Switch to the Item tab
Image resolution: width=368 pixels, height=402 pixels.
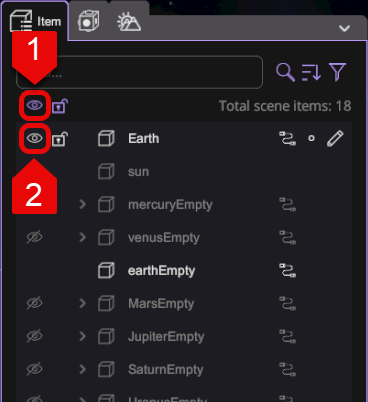click(x=35, y=21)
